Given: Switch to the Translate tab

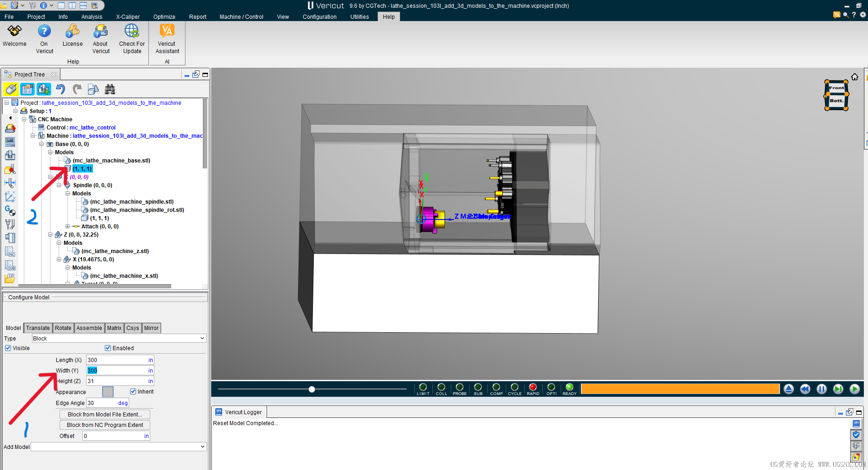Looking at the screenshot, I should [38, 328].
